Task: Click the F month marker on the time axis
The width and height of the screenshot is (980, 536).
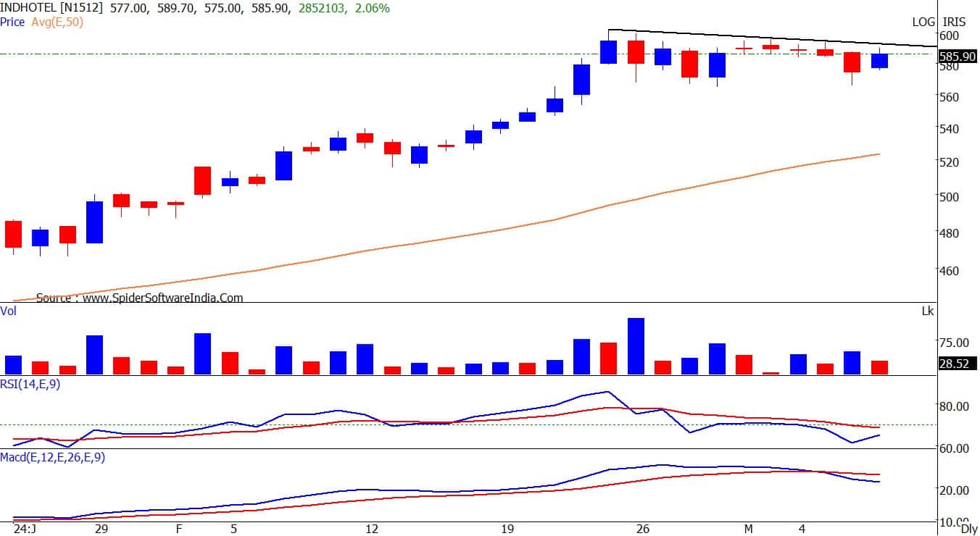Action: click(x=179, y=529)
